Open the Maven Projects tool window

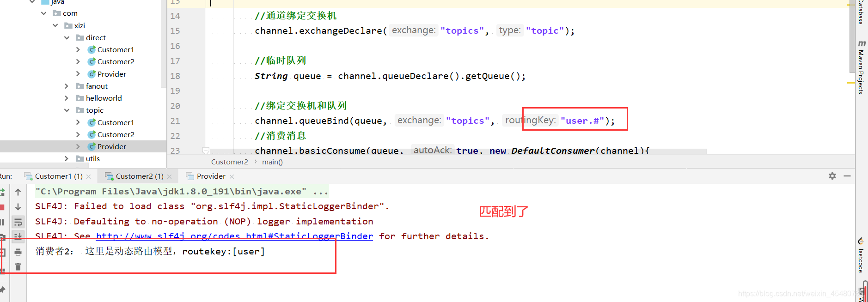[x=861, y=67]
